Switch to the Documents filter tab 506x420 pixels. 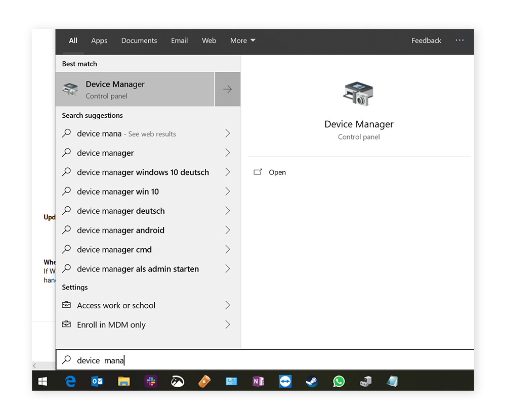139,40
